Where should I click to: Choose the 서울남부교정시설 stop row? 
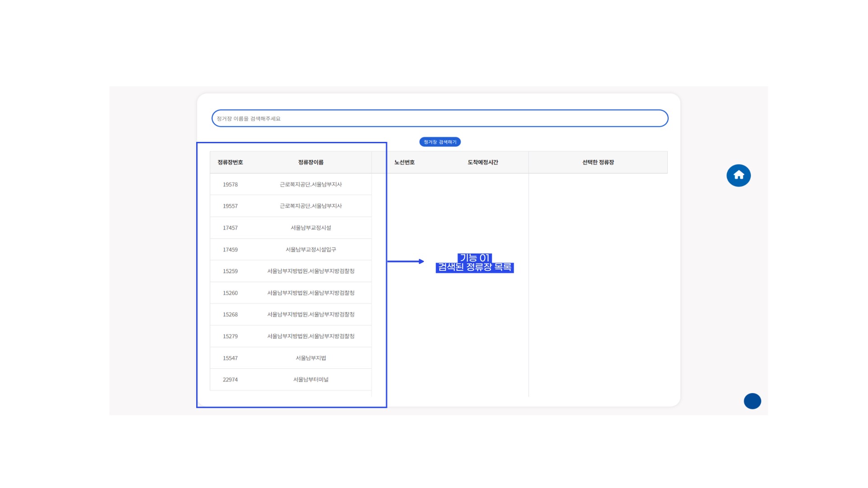tap(311, 228)
